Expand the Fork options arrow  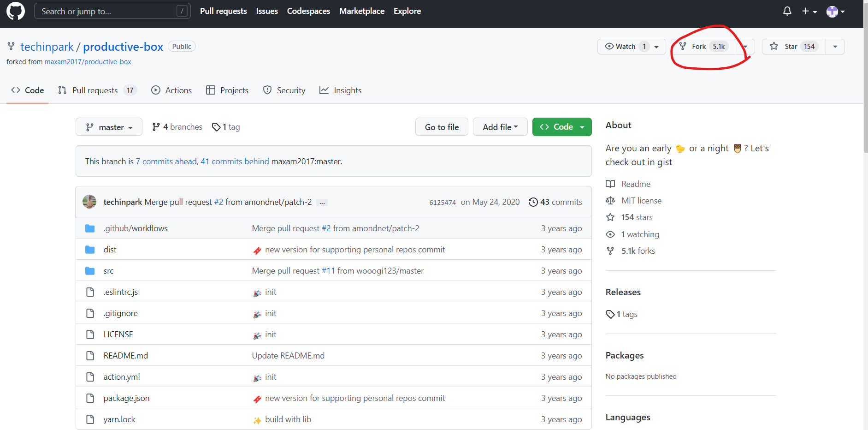tap(745, 47)
